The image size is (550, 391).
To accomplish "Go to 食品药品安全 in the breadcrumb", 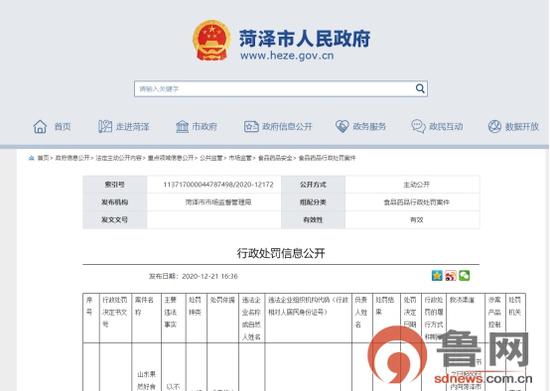I will point(275,158).
